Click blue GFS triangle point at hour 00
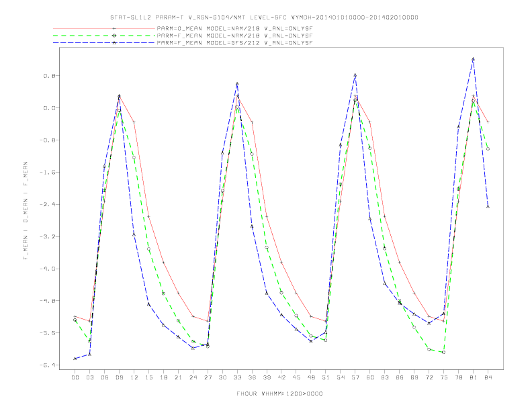 [x=75, y=359]
